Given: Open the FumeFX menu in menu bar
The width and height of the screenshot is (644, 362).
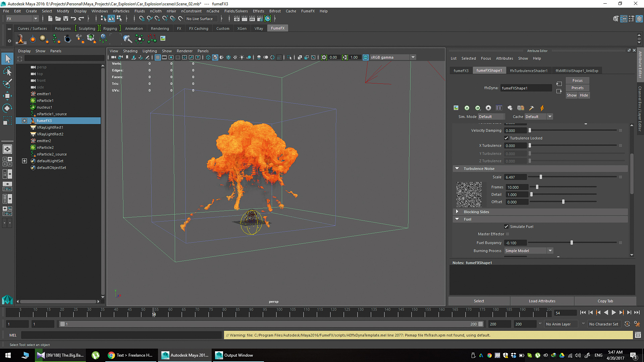Looking at the screenshot, I should tap(308, 11).
